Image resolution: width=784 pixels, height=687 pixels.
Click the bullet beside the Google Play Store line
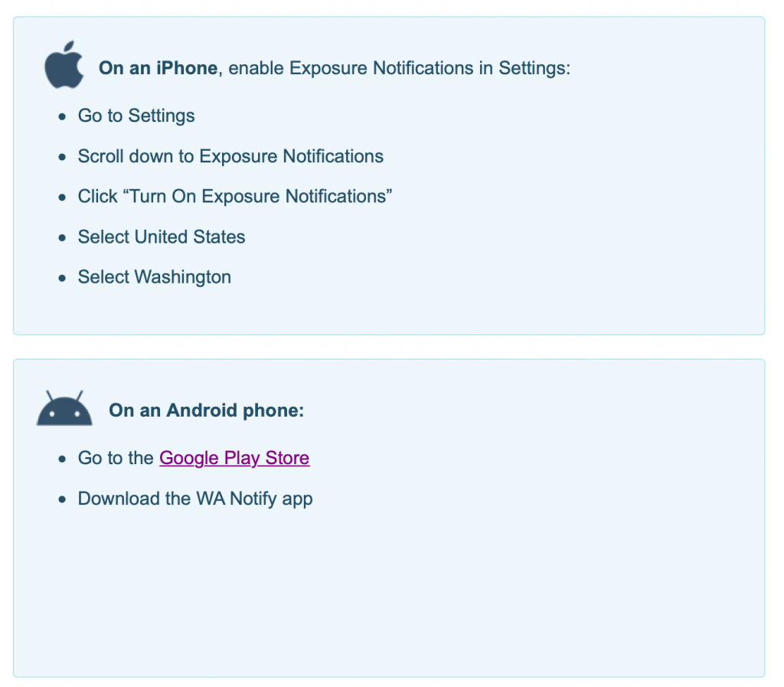[63, 459]
